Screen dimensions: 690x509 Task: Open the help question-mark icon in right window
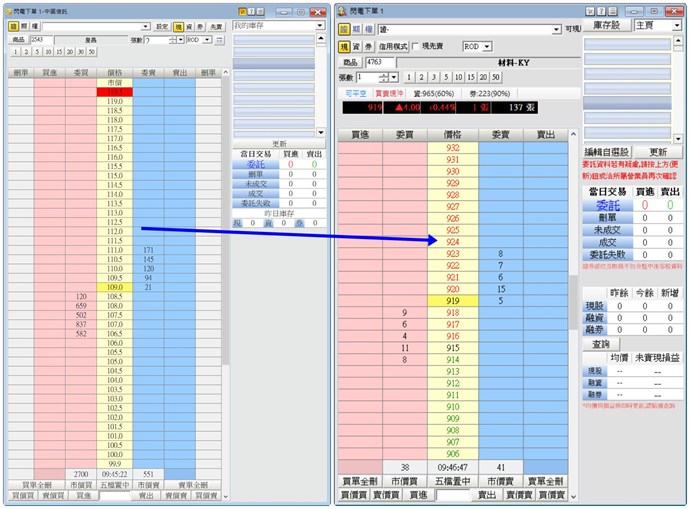click(601, 11)
